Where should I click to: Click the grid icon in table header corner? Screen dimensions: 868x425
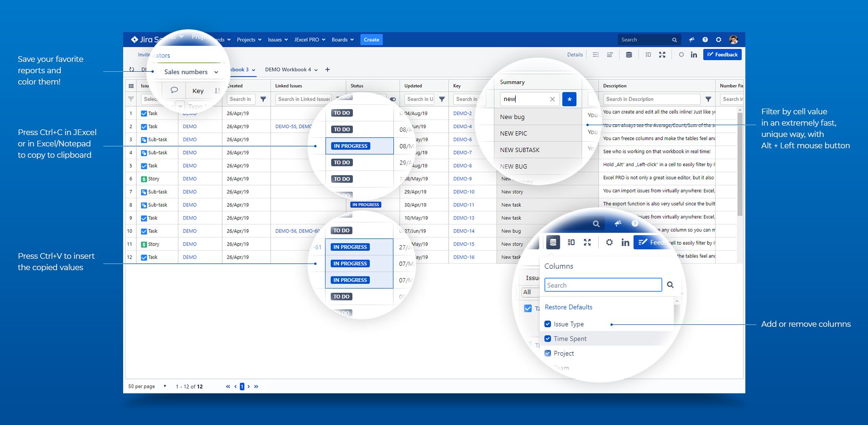(131, 86)
